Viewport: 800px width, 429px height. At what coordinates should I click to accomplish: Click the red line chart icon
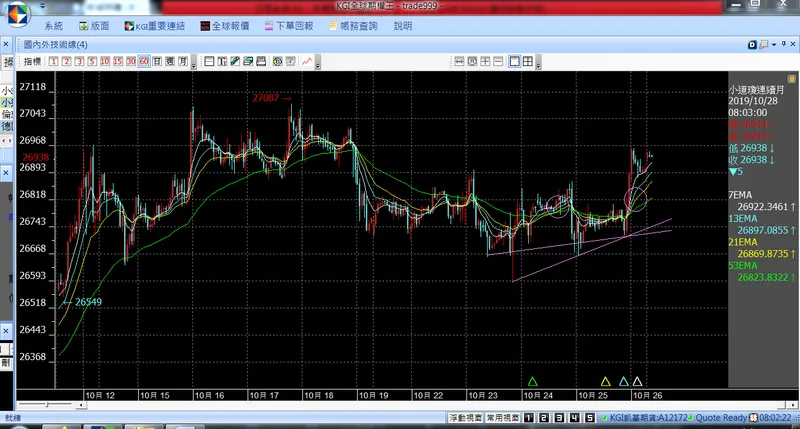(307, 62)
